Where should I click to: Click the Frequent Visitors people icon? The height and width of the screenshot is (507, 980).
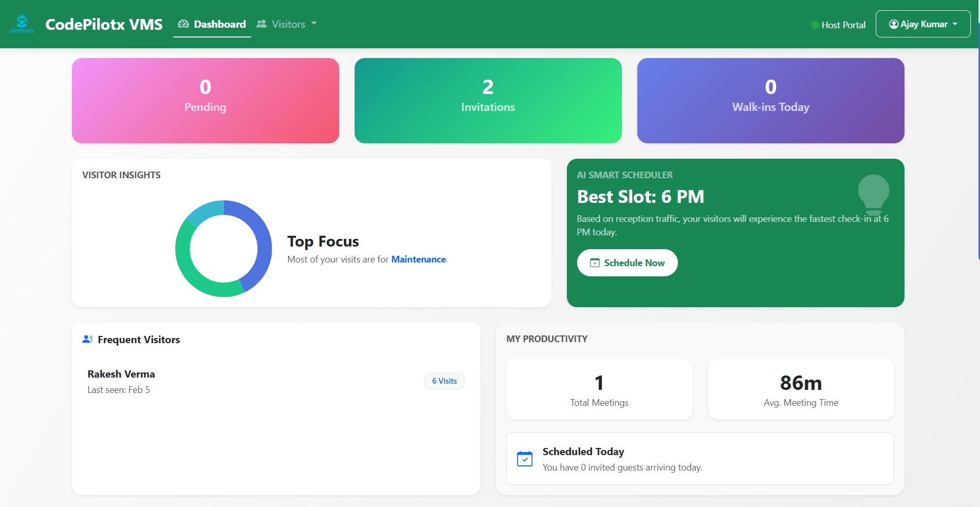pyautogui.click(x=87, y=338)
